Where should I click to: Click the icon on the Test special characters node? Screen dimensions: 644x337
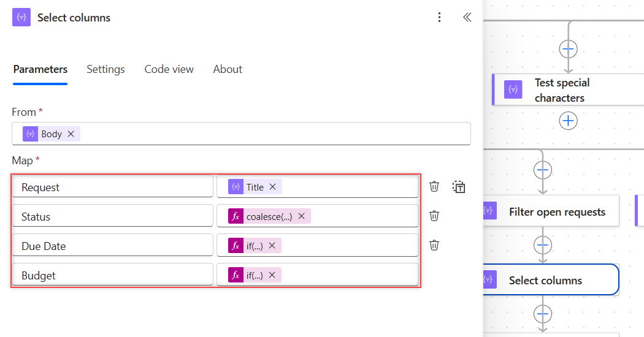(x=513, y=89)
